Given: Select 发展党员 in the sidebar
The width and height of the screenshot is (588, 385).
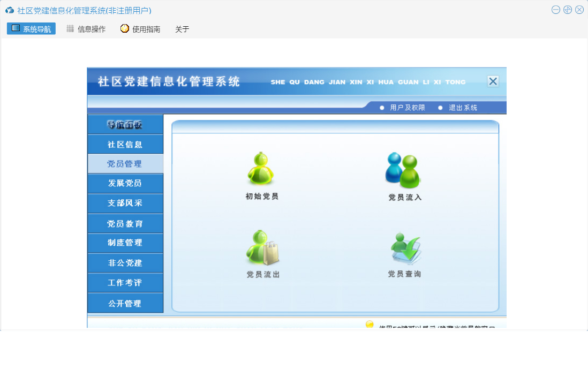Looking at the screenshot, I should pos(125,183).
